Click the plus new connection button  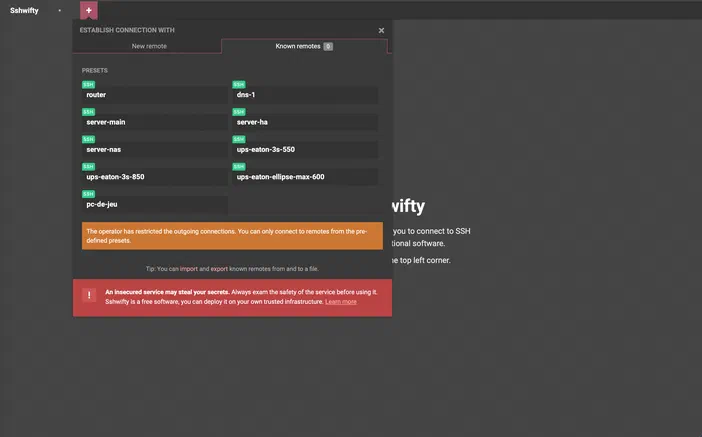coord(89,10)
